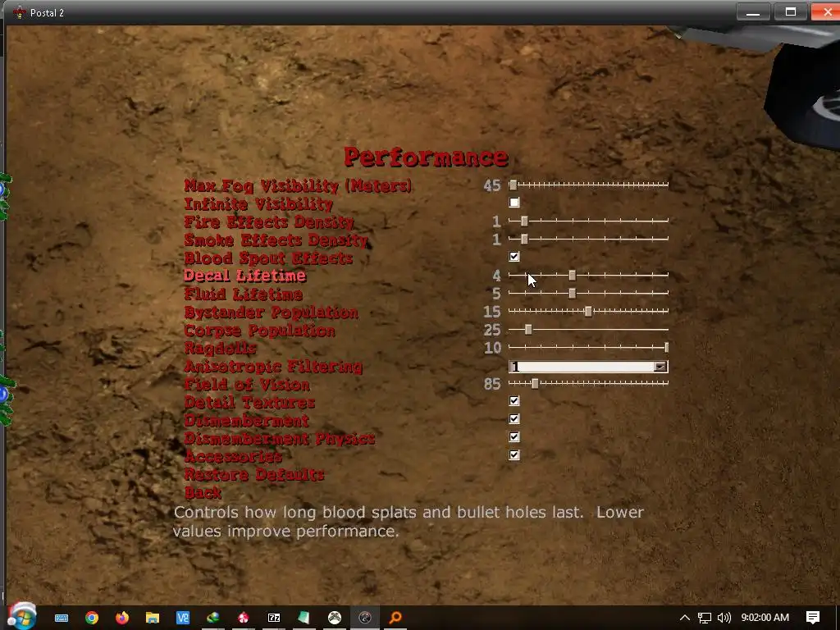Uncheck the Dismemberment checkbox

pos(514,419)
